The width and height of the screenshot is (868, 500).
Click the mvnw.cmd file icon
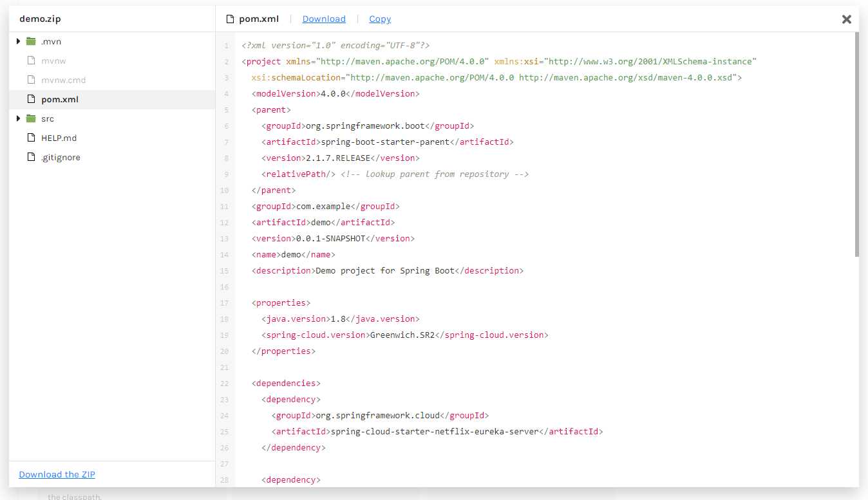point(30,80)
